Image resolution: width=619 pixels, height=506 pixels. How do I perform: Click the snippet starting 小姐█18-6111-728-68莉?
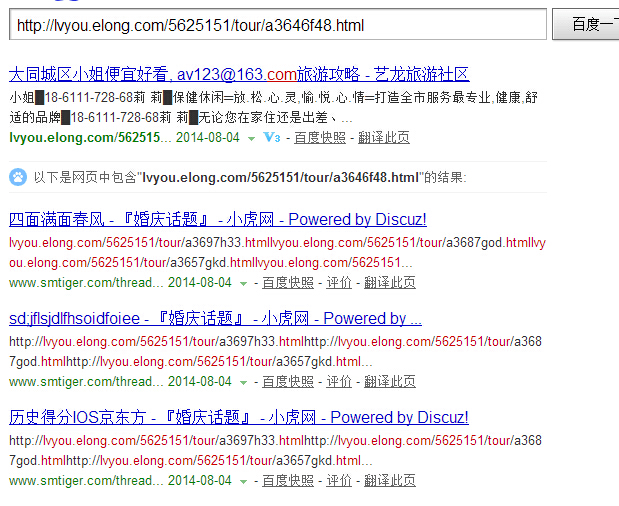click(x=273, y=107)
